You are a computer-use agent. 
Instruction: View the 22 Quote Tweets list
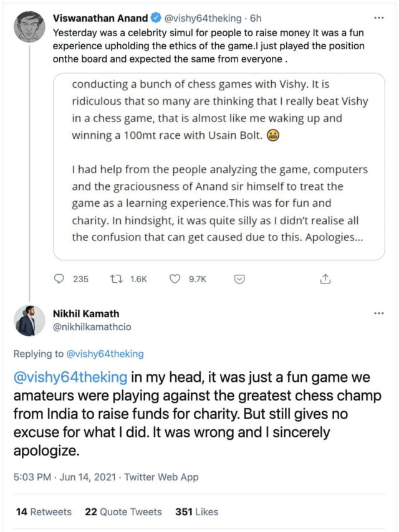(123, 511)
